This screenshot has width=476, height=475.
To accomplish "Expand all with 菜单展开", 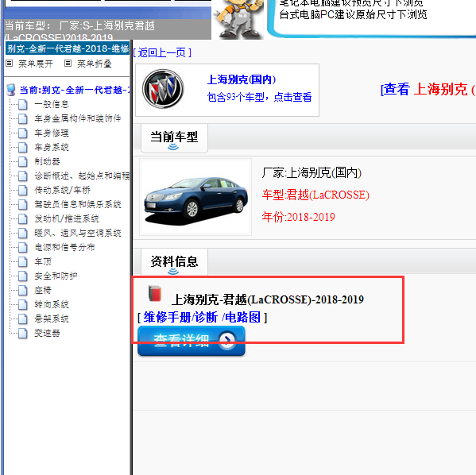I will [36, 64].
